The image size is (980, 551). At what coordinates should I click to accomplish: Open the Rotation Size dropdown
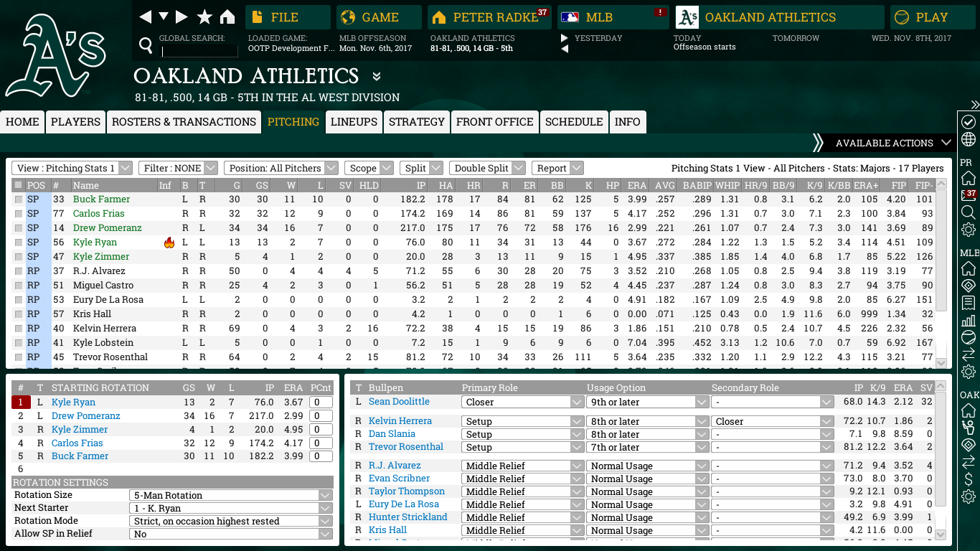[231, 495]
